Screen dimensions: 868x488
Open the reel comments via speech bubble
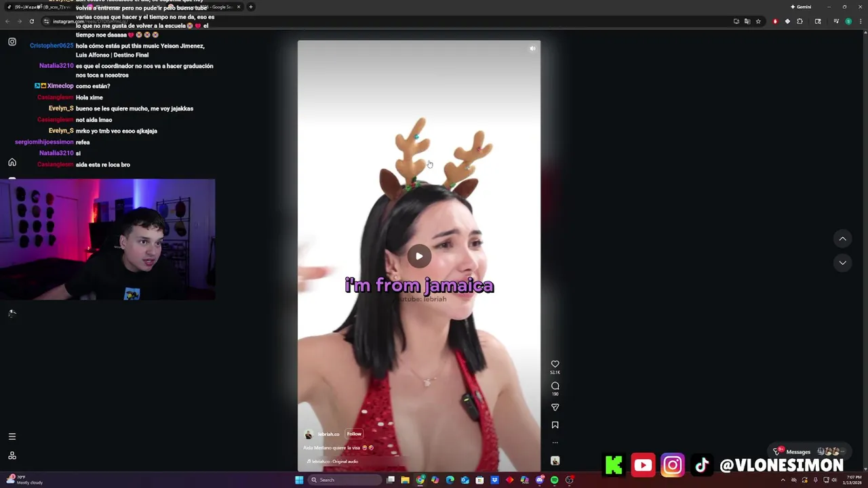pyautogui.click(x=555, y=386)
